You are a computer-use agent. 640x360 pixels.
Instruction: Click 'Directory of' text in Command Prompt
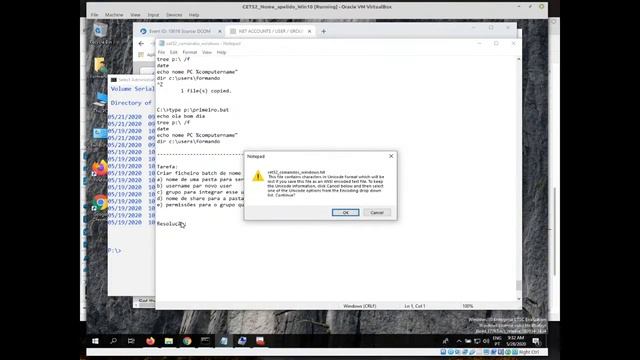(131, 103)
